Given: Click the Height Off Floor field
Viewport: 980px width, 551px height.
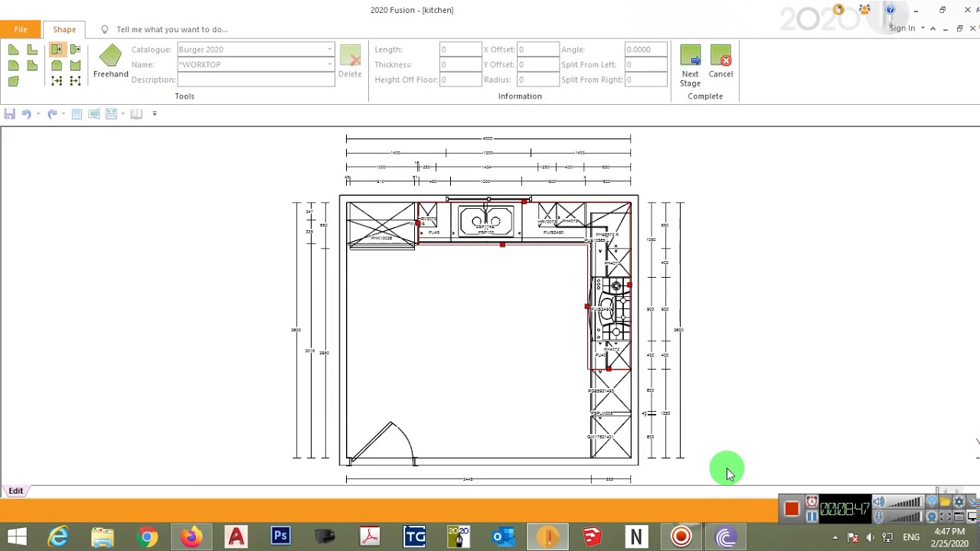Looking at the screenshot, I should tap(460, 80).
